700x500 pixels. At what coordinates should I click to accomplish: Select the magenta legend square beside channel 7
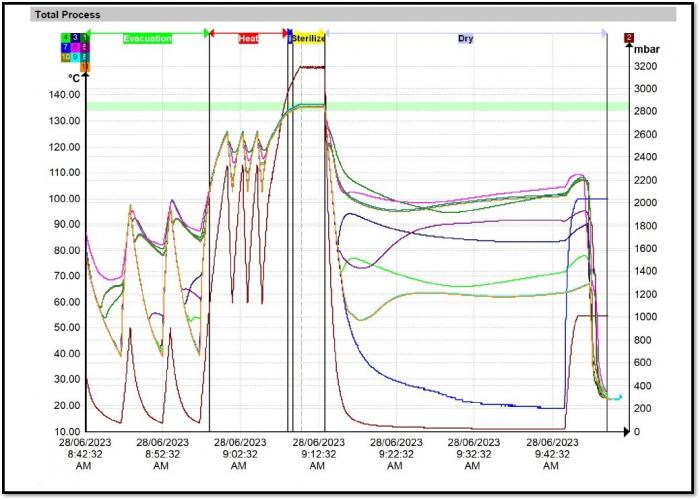(x=75, y=47)
